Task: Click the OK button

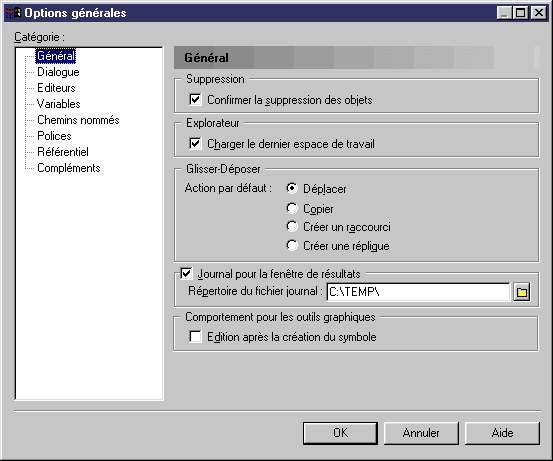Action: (x=340, y=433)
